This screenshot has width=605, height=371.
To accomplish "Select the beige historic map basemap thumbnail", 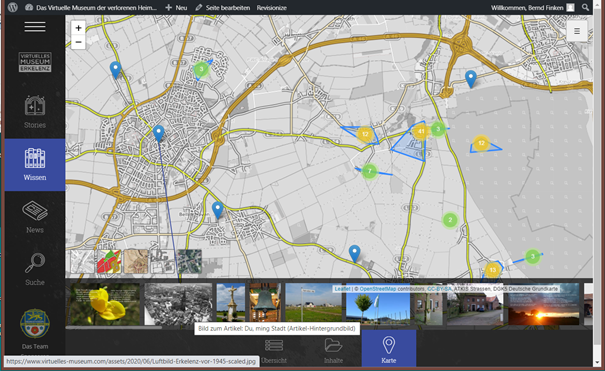I will 136,261.
